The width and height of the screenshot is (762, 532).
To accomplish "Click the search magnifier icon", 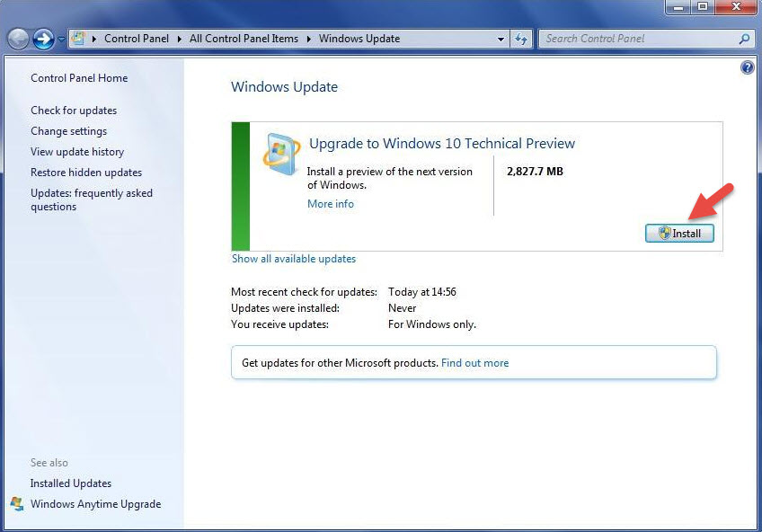I will point(744,39).
